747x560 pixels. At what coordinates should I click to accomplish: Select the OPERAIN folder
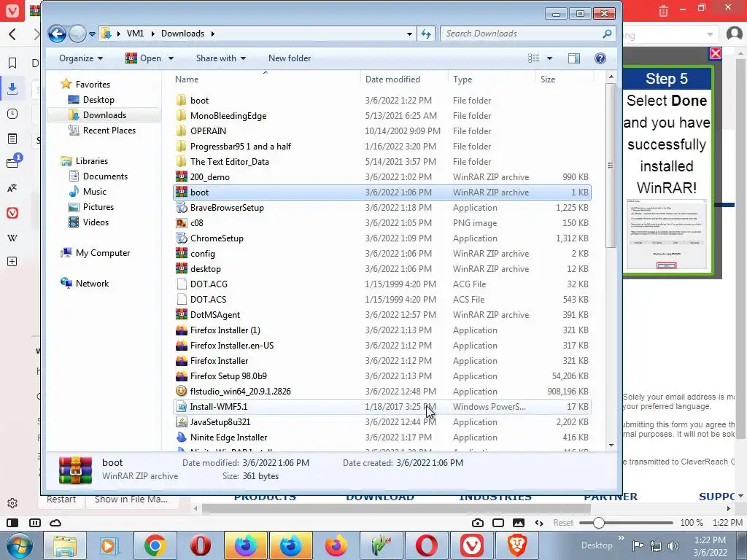point(382,131)
